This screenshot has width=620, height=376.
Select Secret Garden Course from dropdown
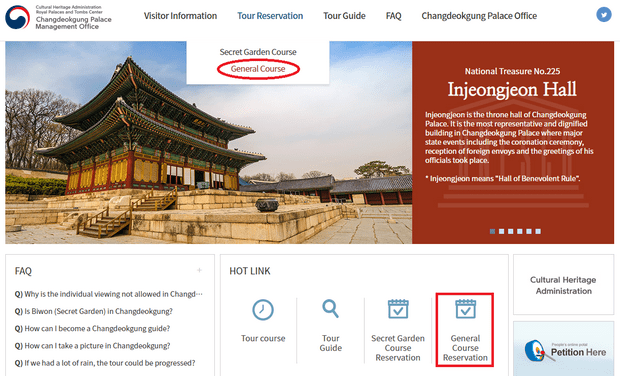click(x=258, y=52)
